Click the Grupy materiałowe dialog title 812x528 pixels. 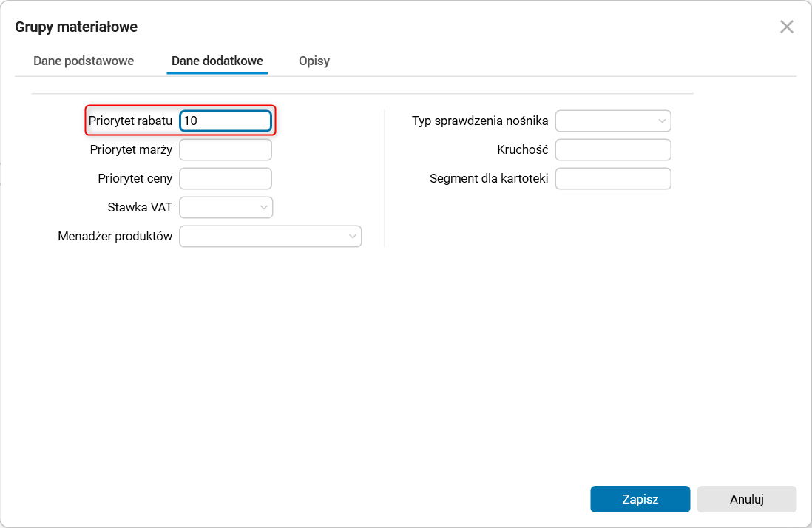click(76, 27)
